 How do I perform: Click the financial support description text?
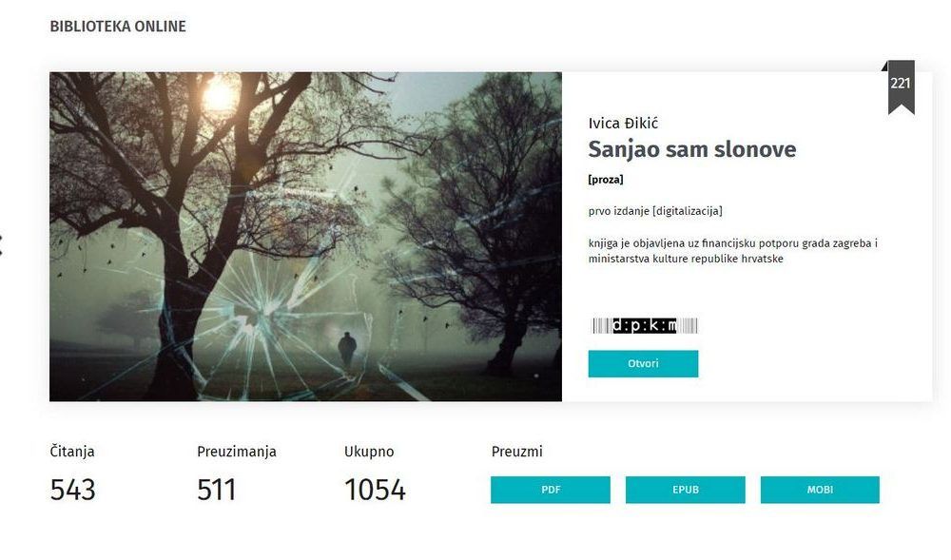pos(732,251)
